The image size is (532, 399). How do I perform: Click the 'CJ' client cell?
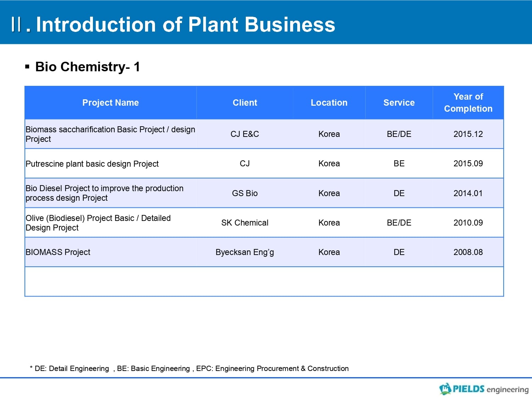245,164
